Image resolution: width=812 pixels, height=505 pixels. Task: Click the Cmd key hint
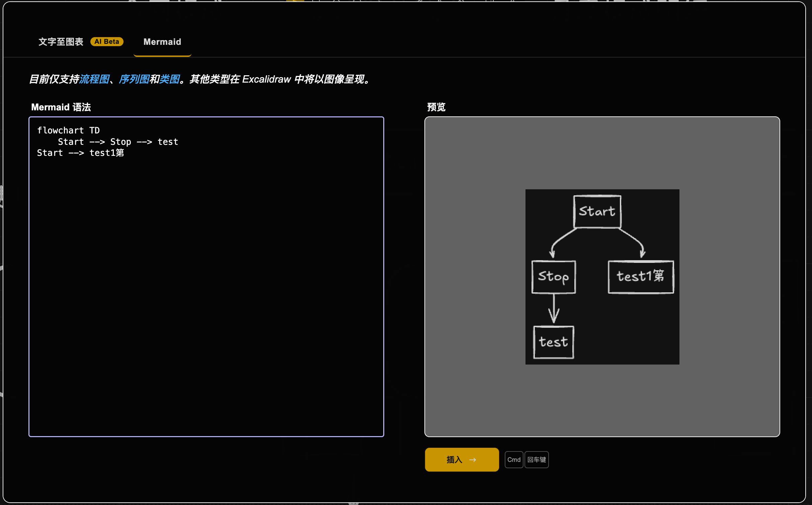coord(514,460)
